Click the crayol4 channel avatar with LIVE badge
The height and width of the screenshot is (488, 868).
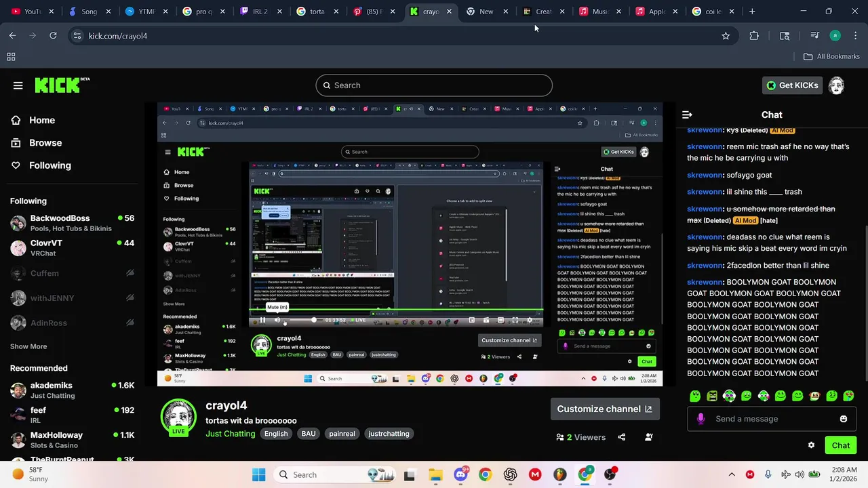pos(178,417)
